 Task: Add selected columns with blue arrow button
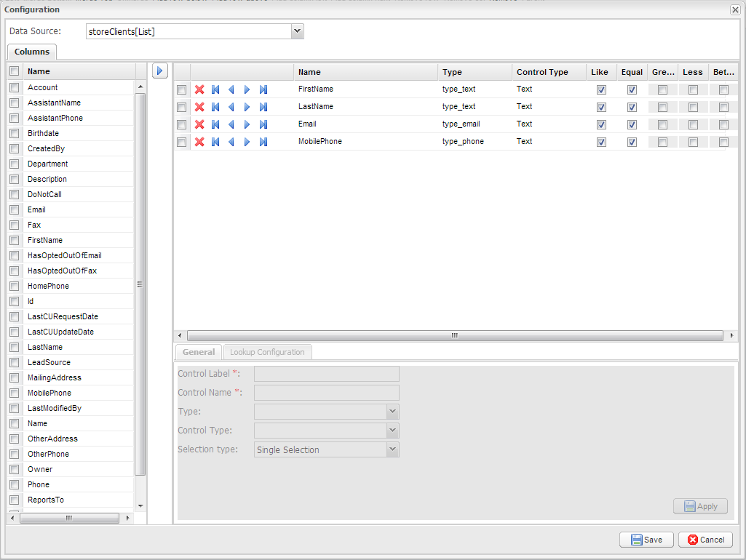point(160,71)
